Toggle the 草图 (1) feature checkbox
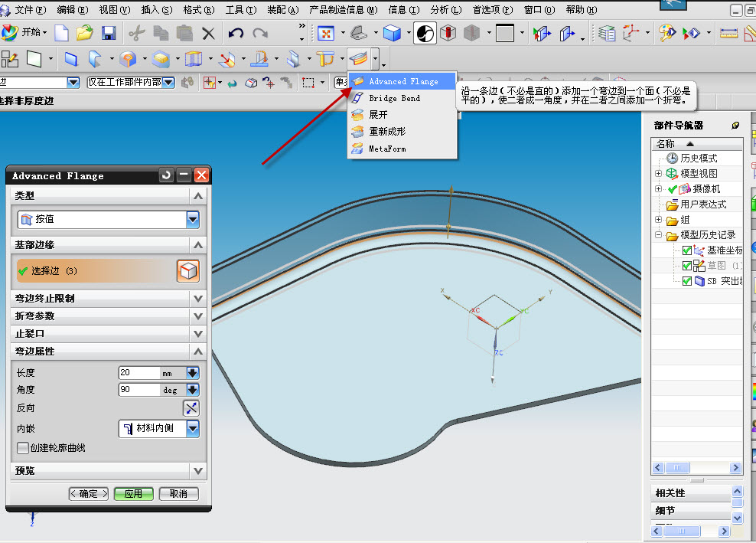756x543 pixels. click(x=687, y=266)
